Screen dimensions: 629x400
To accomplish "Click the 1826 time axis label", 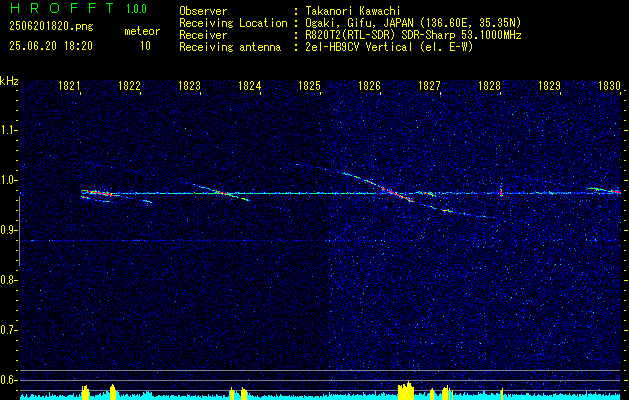I will [x=369, y=86].
